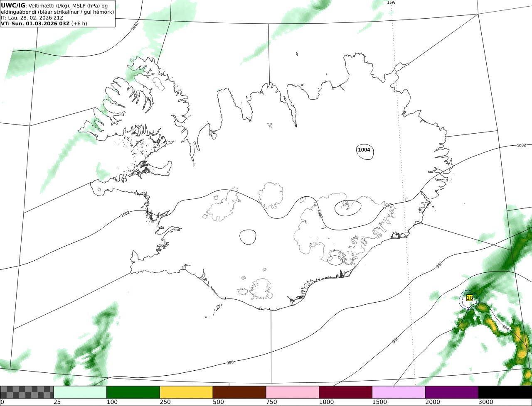Click the legend value 2000
Viewport: 532px width, 406px height.
(432, 402)
